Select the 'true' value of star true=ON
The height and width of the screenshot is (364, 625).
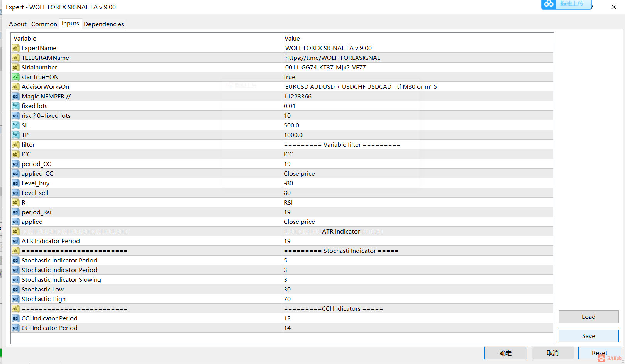pyautogui.click(x=290, y=77)
